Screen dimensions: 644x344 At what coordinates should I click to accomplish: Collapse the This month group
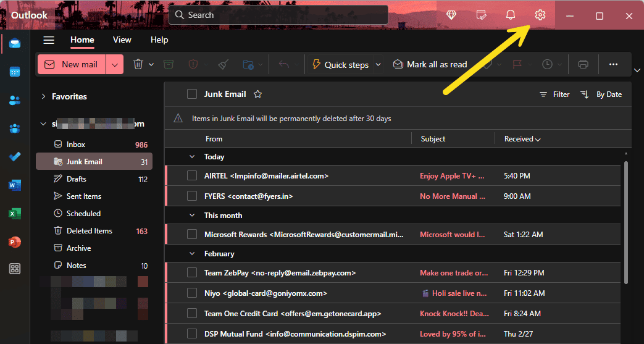[x=192, y=216]
